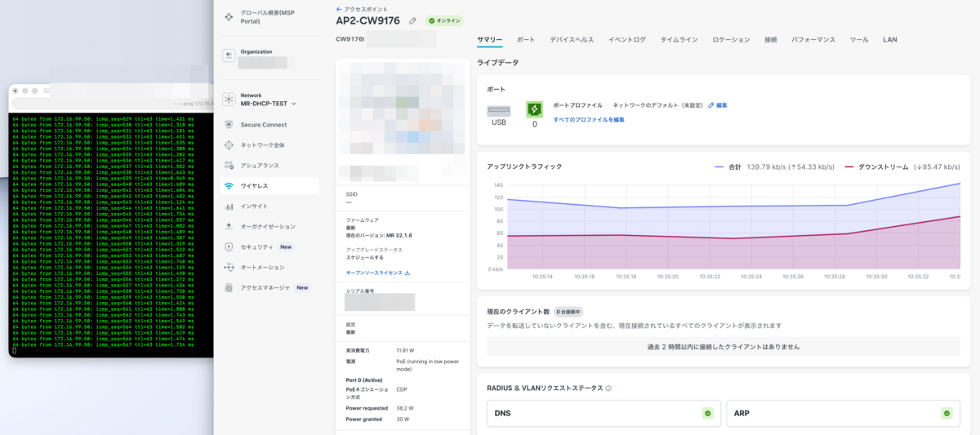Click the ワイヤレス wifi icon
This screenshot has width=980, height=435.
pos(229,186)
